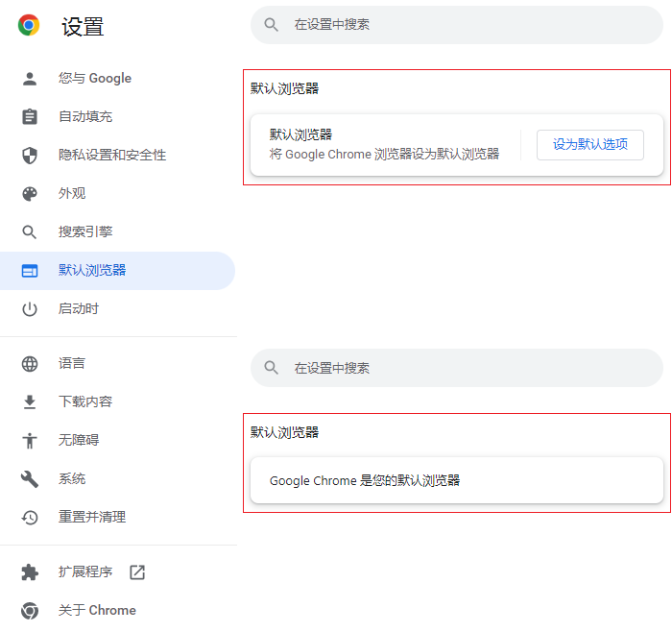Select the 默认浏览器 sidebar item
672x632 pixels.
117,271
